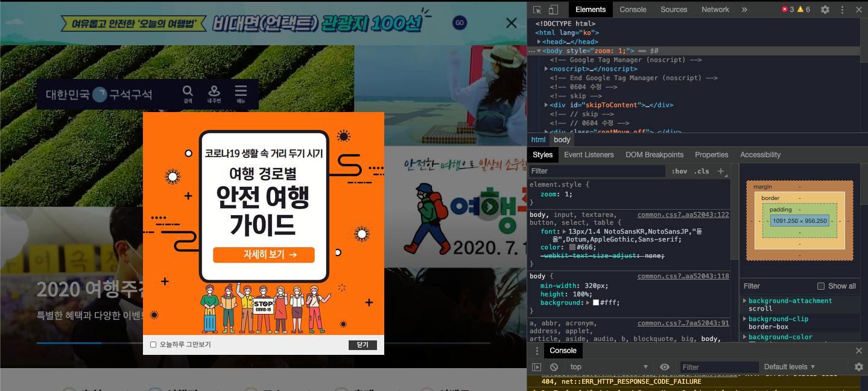Screen dimensions: 868x391
Task: Click the Computed pane Filter field
Action: tap(777, 286)
